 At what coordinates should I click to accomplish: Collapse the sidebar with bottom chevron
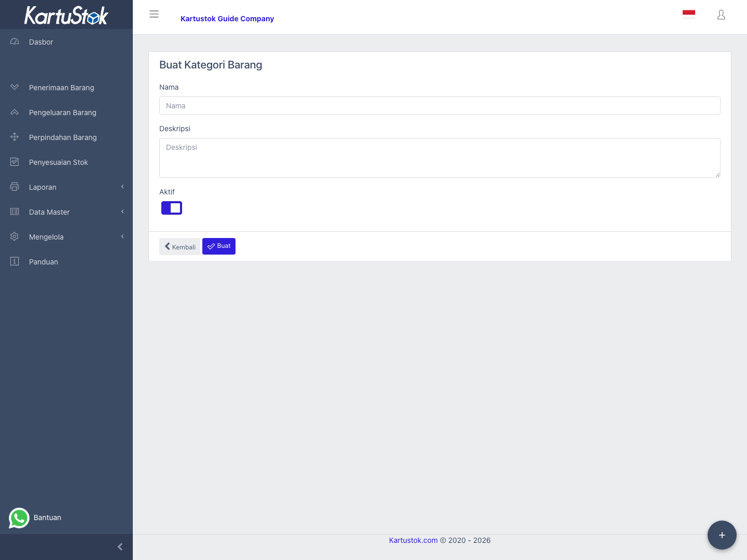coord(120,547)
